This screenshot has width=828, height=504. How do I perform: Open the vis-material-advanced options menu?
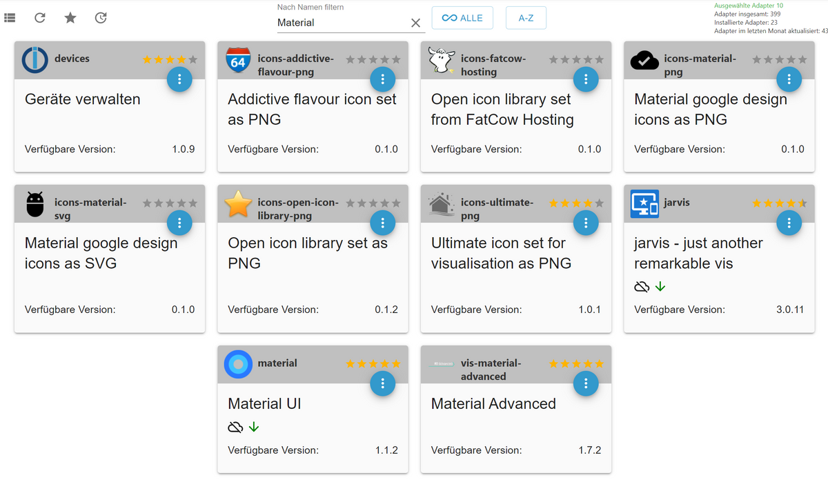(586, 383)
